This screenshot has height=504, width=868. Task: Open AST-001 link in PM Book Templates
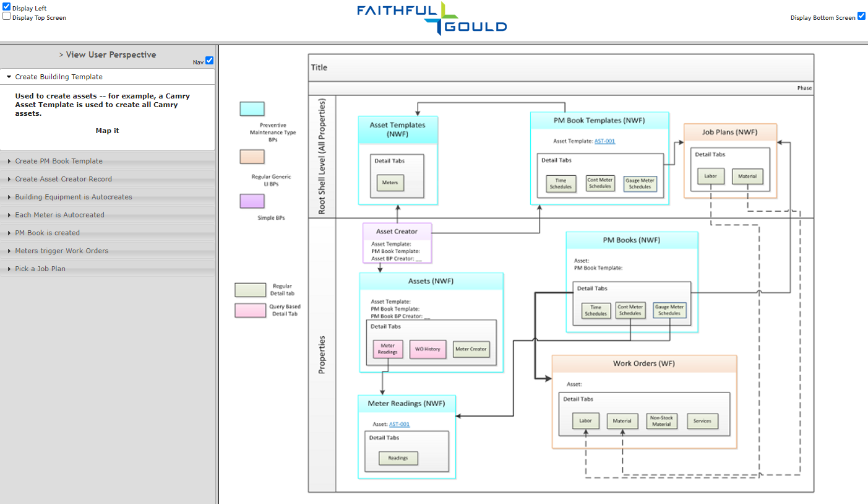(604, 141)
